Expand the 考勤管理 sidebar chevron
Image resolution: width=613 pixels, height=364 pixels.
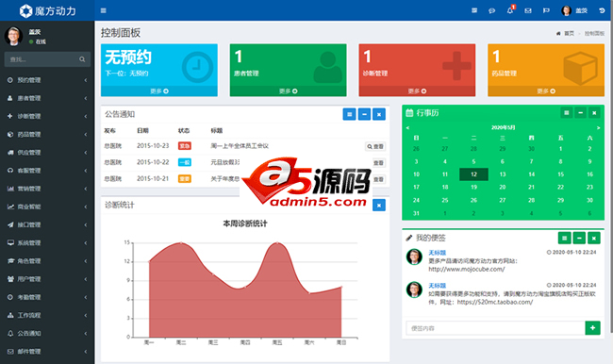coord(85,297)
